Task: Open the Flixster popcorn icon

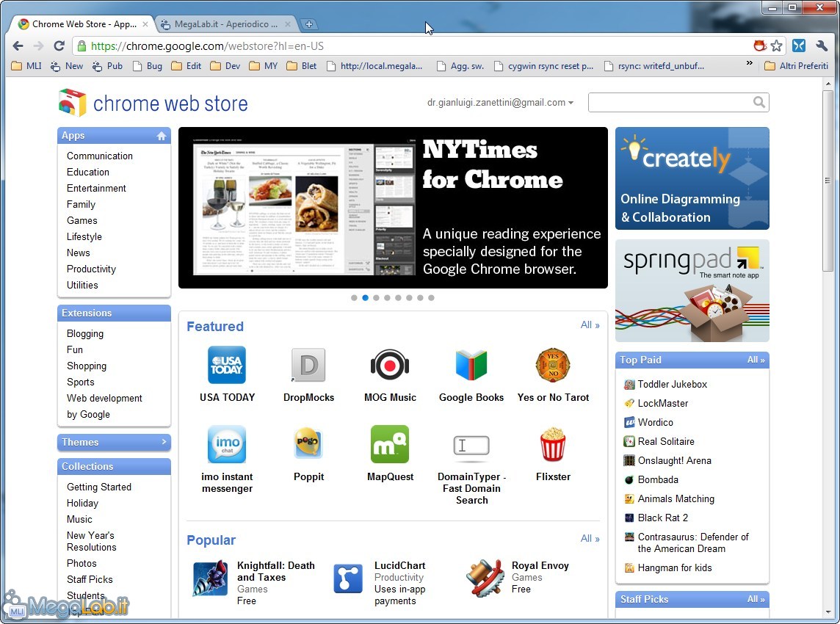Action: [x=553, y=444]
